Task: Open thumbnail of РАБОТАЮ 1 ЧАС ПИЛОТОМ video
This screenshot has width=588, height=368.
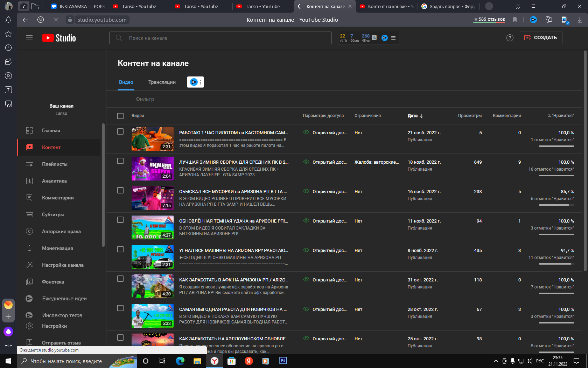Action: (153, 139)
